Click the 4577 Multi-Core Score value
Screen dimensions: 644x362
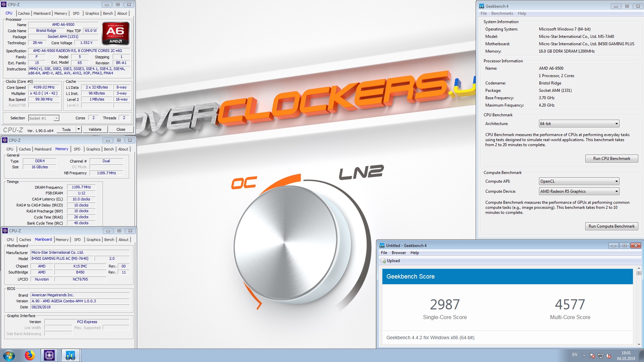[570, 304]
